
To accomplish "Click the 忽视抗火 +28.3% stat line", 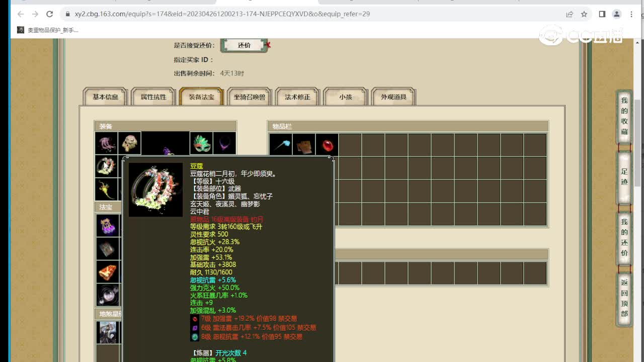I will click(x=215, y=242).
